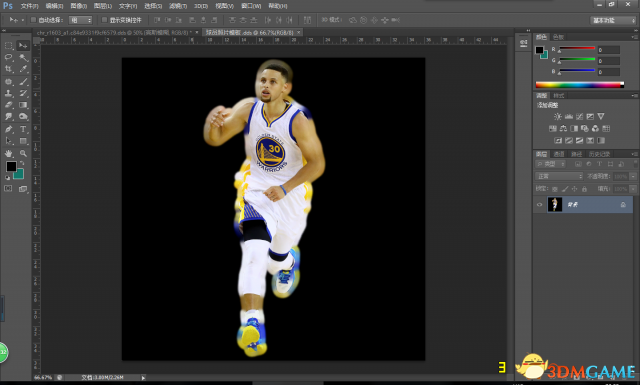Open the 窗口(W) menu
640x385 pixels.
click(x=251, y=6)
